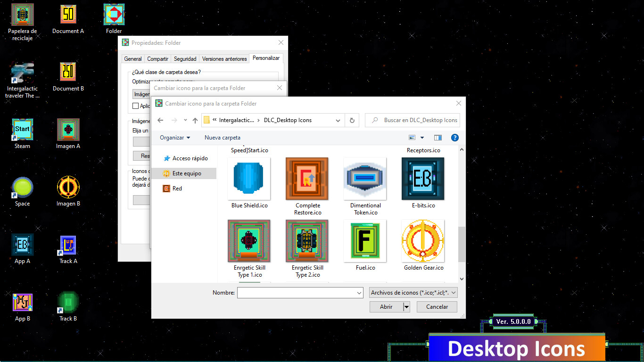This screenshot has width=644, height=362.
Task: Navigate up to the parent folder
Action: coord(195,120)
